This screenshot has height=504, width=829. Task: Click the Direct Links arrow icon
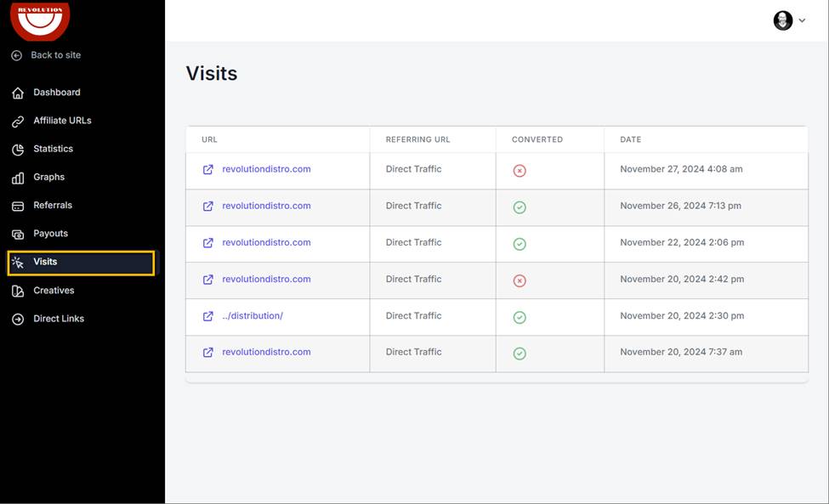tap(18, 319)
